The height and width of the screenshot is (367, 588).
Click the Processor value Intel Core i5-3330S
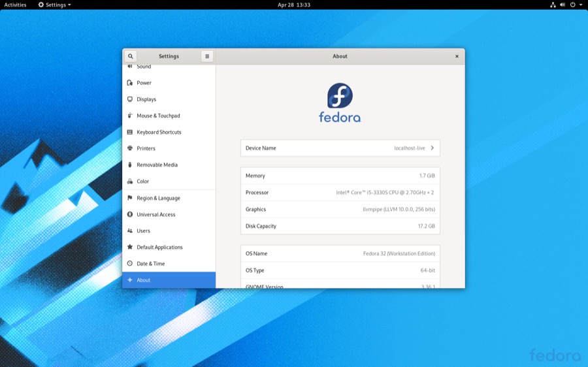(385, 193)
